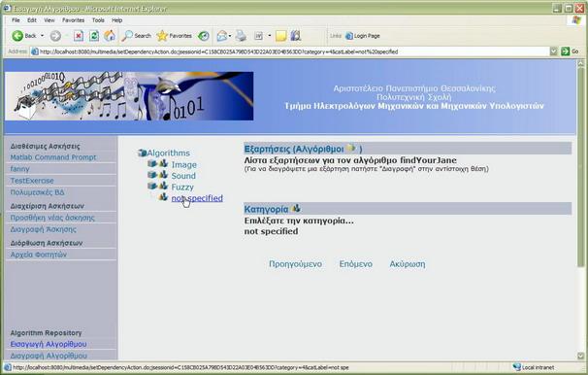The image size is (588, 375).
Task: Go back with the green Back button
Action: click(23, 36)
